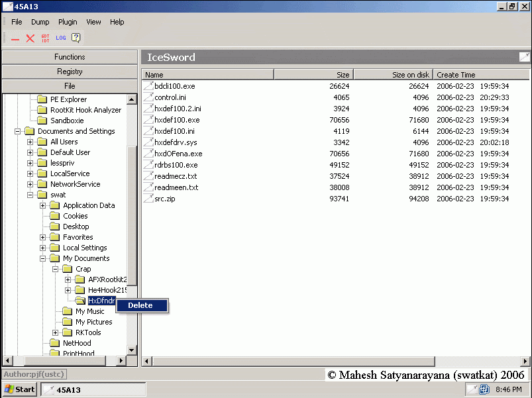Collapse the swat folder
The height and width of the screenshot is (398, 532).
pyautogui.click(x=30, y=195)
